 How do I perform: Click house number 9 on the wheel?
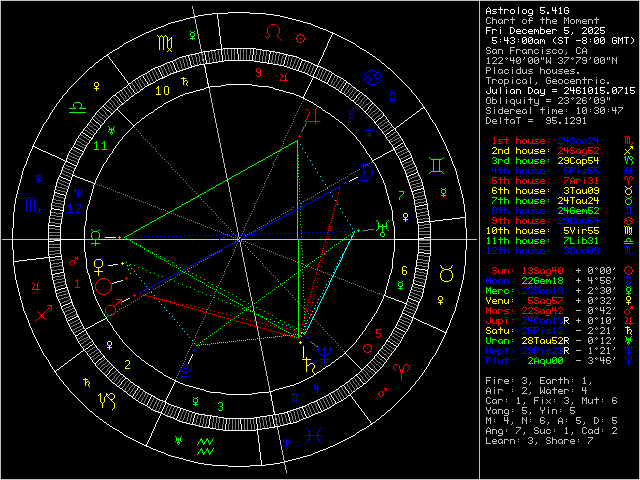tap(258, 73)
